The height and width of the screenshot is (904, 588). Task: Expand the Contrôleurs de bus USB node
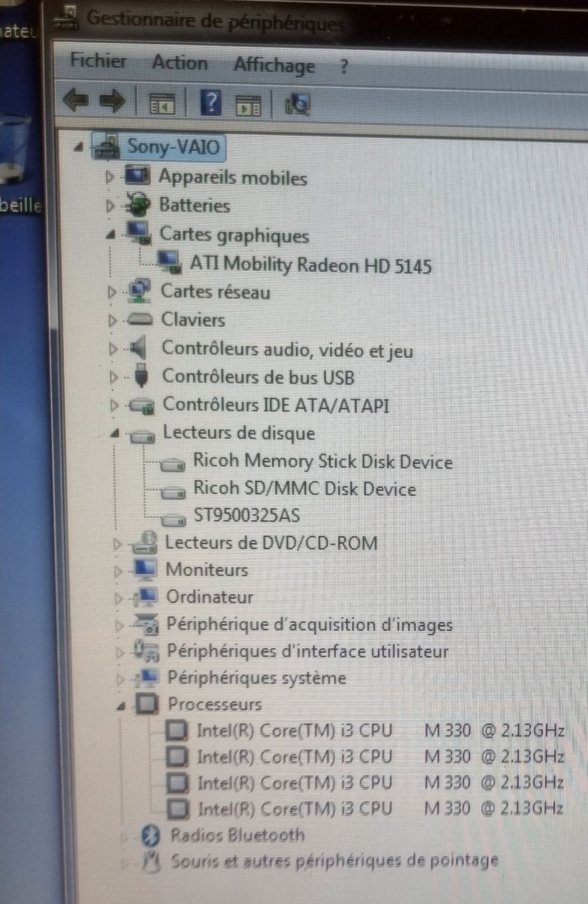click(x=114, y=378)
